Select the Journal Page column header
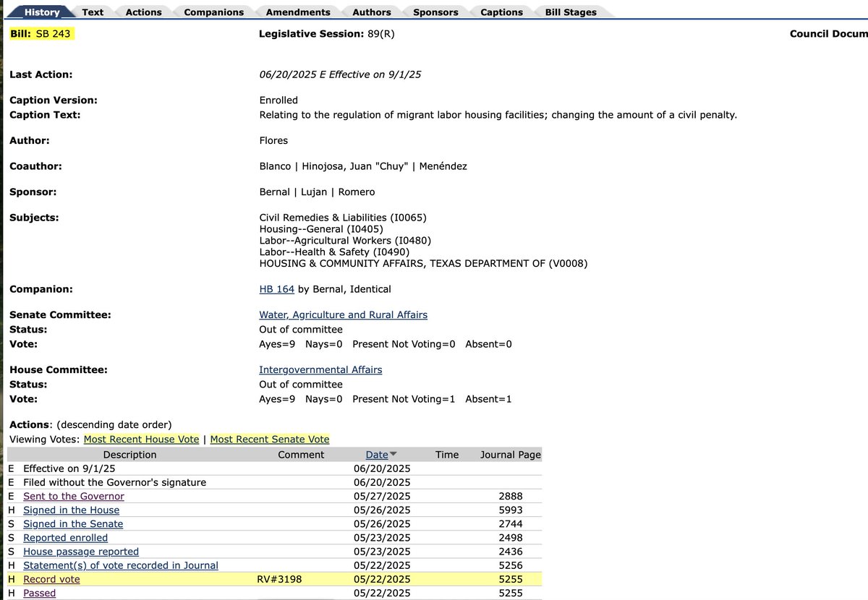 [x=511, y=455]
